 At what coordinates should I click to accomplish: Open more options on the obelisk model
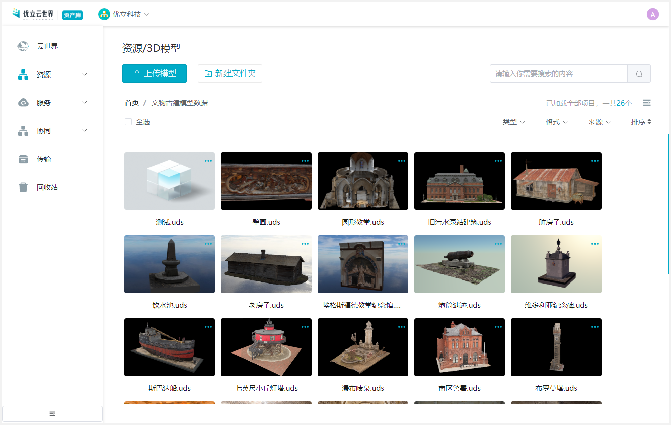(x=208, y=244)
